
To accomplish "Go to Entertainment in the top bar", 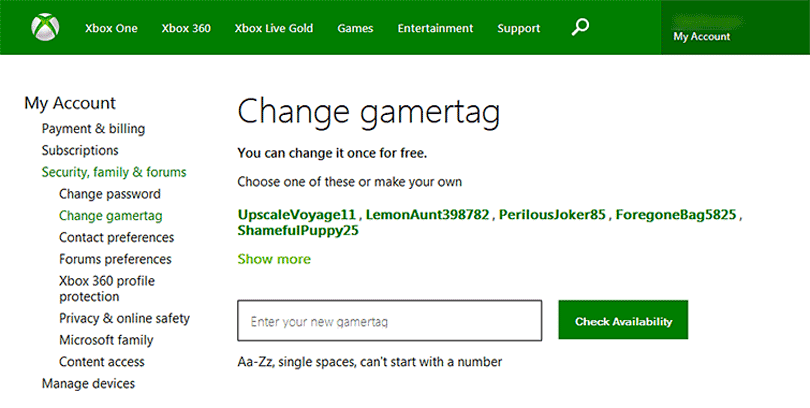I will 435,28.
